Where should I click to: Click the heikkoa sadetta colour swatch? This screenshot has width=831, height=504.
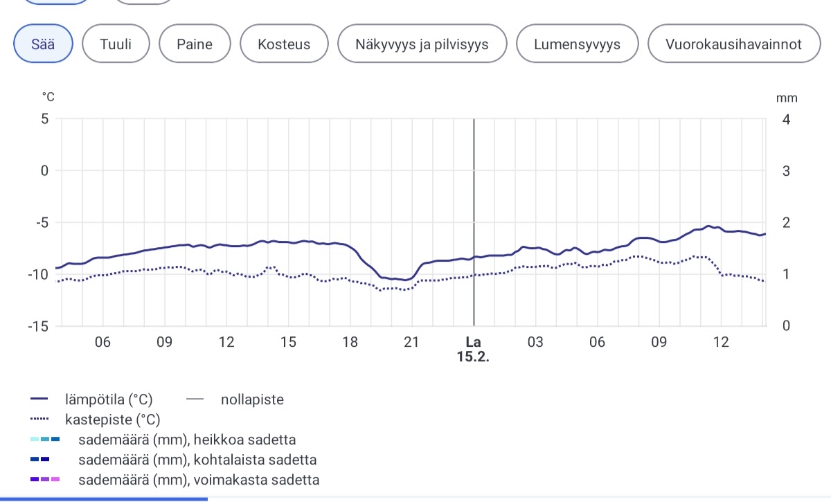point(45,440)
